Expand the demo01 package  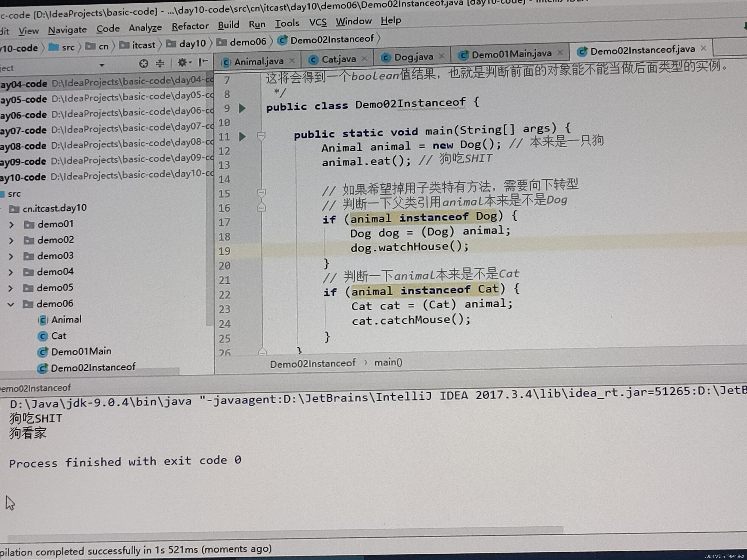point(11,225)
